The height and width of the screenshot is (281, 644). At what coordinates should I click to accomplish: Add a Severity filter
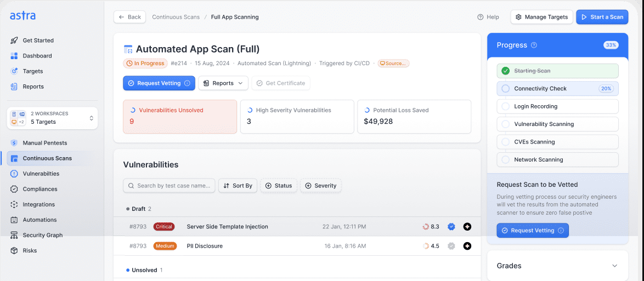pyautogui.click(x=321, y=186)
